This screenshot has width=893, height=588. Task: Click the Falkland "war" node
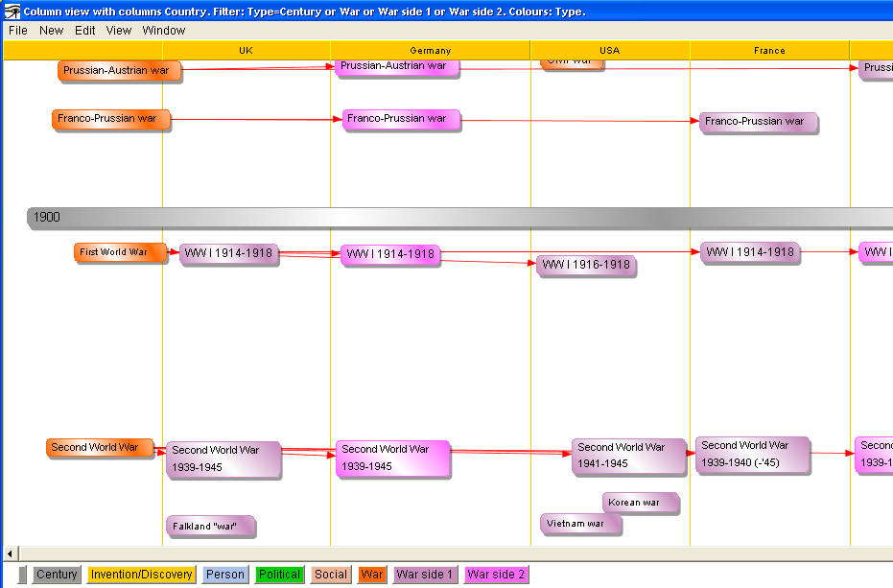point(210,526)
